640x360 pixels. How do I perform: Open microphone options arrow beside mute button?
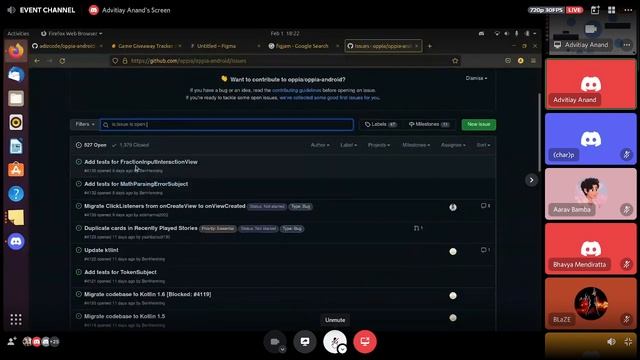tap(342, 349)
